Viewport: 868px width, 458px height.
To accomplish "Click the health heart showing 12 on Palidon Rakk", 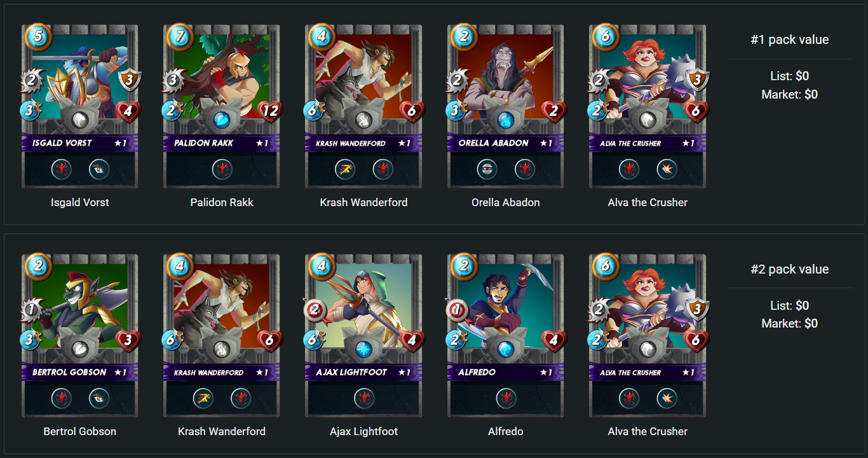I will 270,112.
